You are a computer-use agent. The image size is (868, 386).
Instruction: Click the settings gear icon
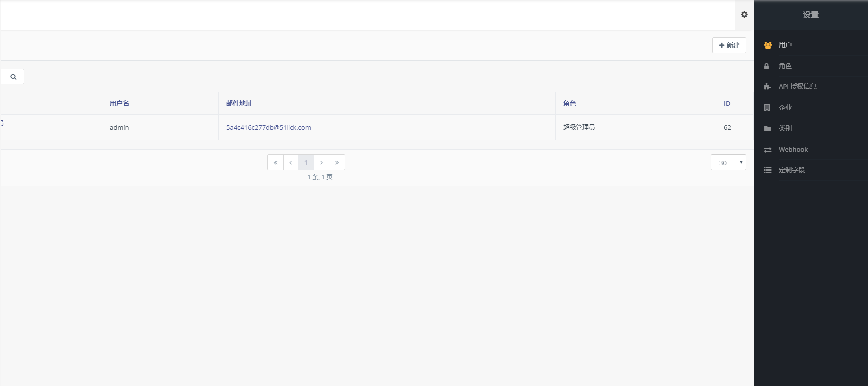(744, 15)
